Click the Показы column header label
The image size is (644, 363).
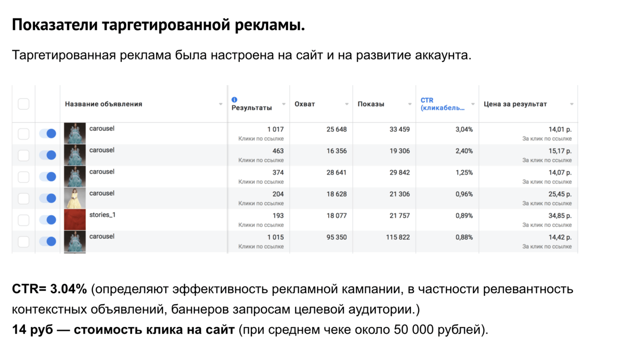371,104
